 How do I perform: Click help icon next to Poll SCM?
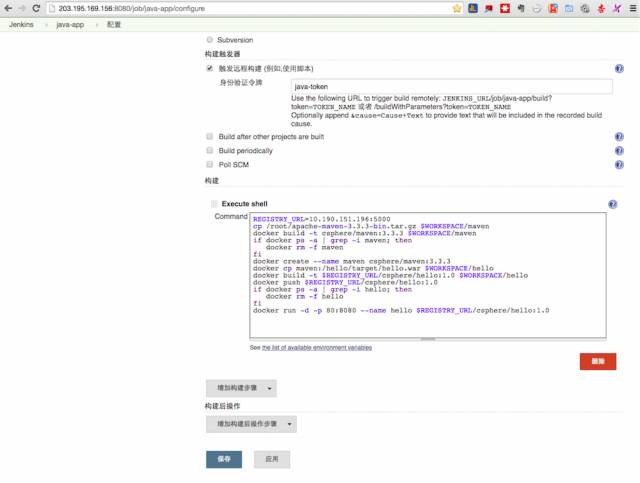tap(619, 165)
